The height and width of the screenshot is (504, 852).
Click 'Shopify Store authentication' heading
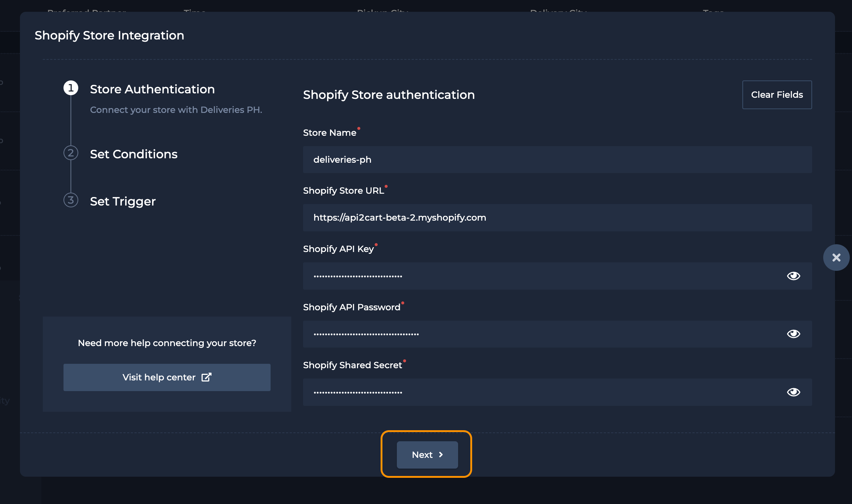tap(389, 95)
